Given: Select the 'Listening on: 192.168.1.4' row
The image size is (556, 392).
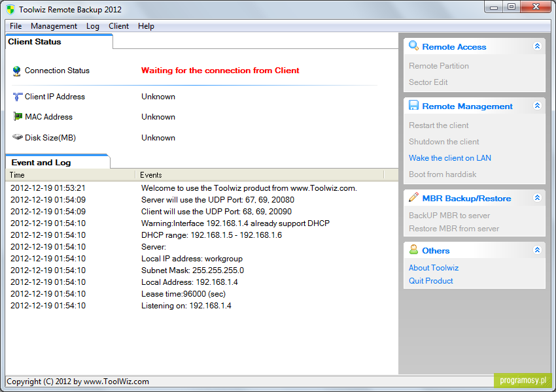Looking at the screenshot, I should pyautogui.click(x=201, y=305).
